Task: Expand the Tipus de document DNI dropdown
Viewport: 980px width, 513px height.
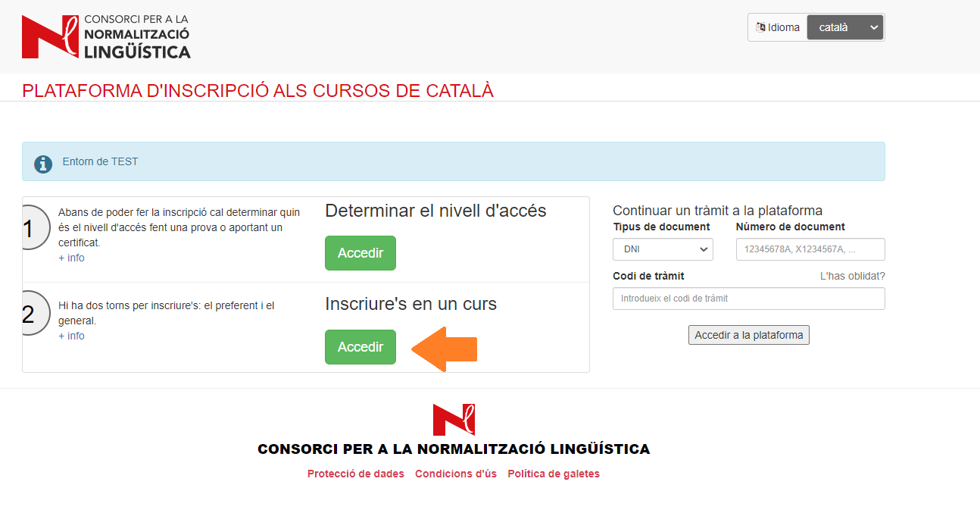Action: pos(663,249)
